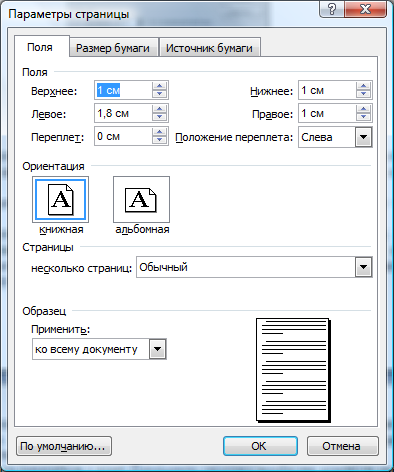The height and width of the screenshot is (472, 394).
Task: Open the Применить dropdown arrow
Action: [157, 349]
